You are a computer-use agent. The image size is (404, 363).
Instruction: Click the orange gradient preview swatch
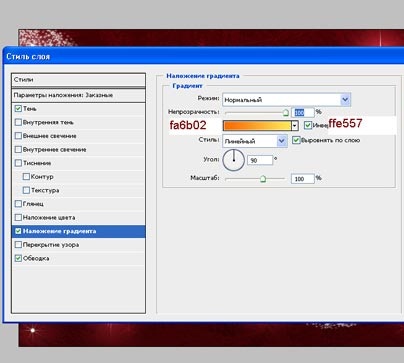point(257,126)
